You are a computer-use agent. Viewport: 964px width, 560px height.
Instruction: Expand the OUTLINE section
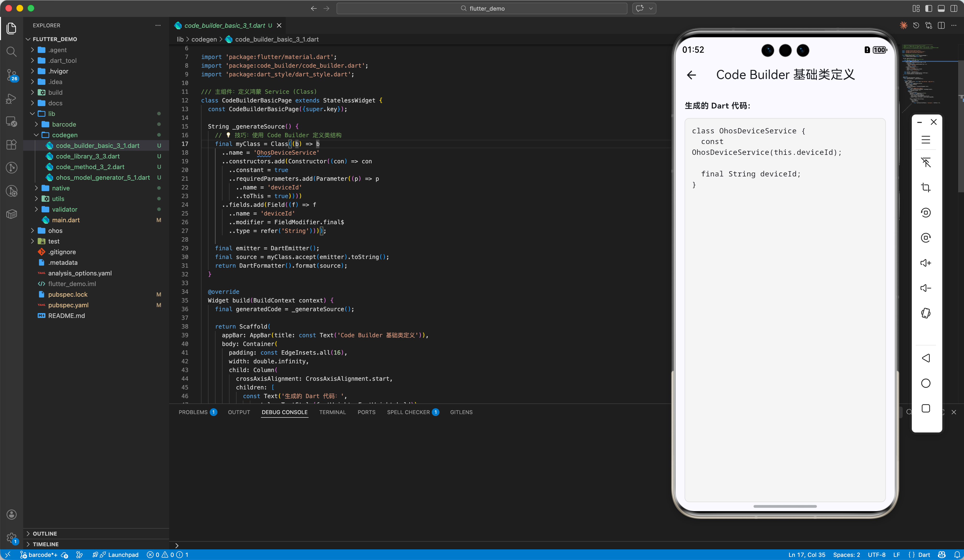pos(45,533)
